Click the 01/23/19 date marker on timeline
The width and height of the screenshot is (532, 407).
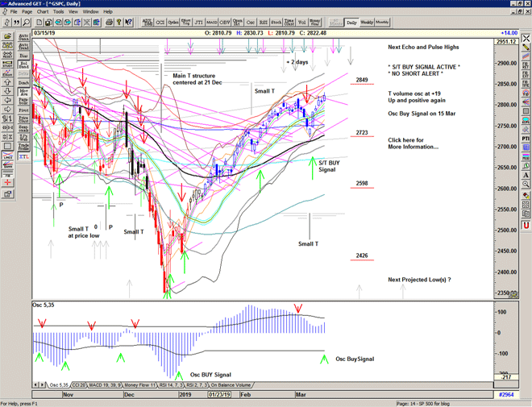point(219,395)
